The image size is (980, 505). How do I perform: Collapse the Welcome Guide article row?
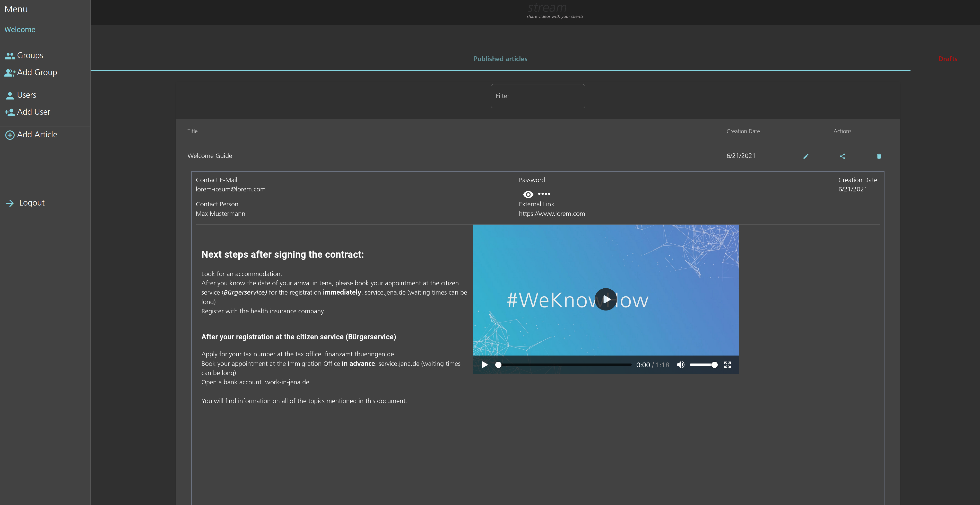210,156
